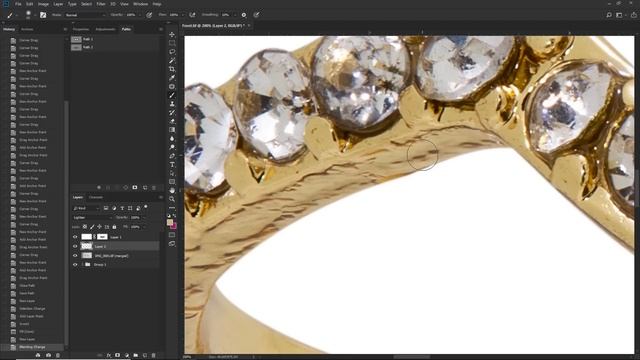
Task: Click the Fill percentage field
Action: click(x=136, y=227)
